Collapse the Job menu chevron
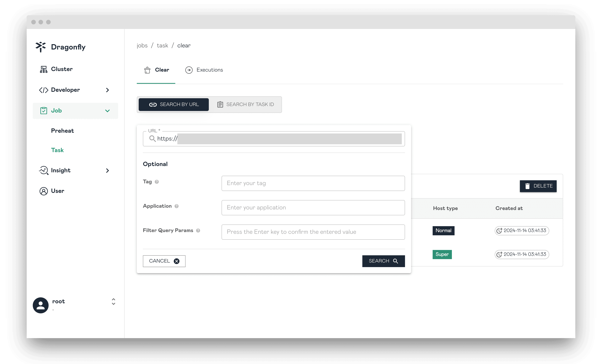The height and width of the screenshot is (364, 602). [x=107, y=111]
